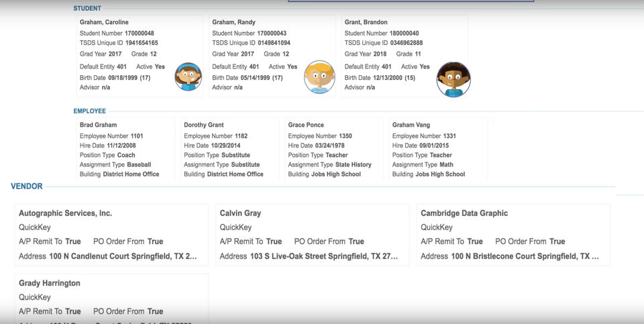Select Grace Ponce's building Jobs High School
This screenshot has width=644, height=324.
(336, 174)
